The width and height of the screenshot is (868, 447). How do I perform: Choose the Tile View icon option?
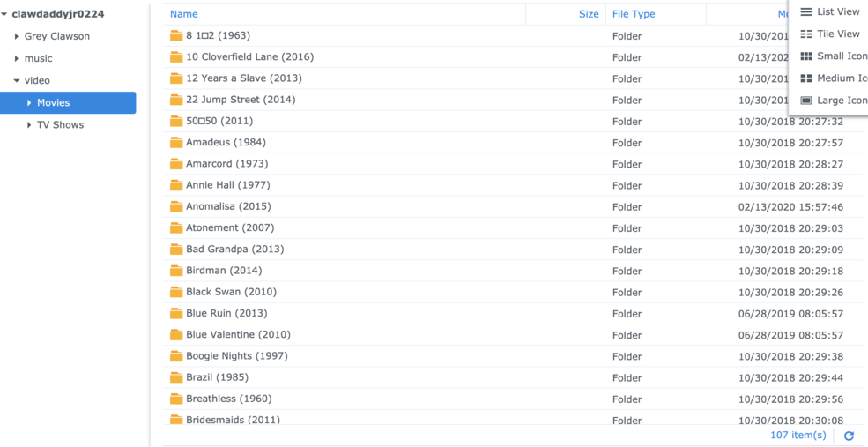point(806,34)
